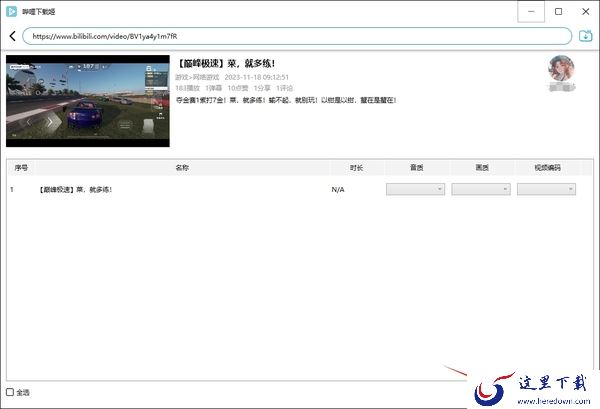Click the 名称 column header
The height and width of the screenshot is (409, 600).
tap(182, 168)
